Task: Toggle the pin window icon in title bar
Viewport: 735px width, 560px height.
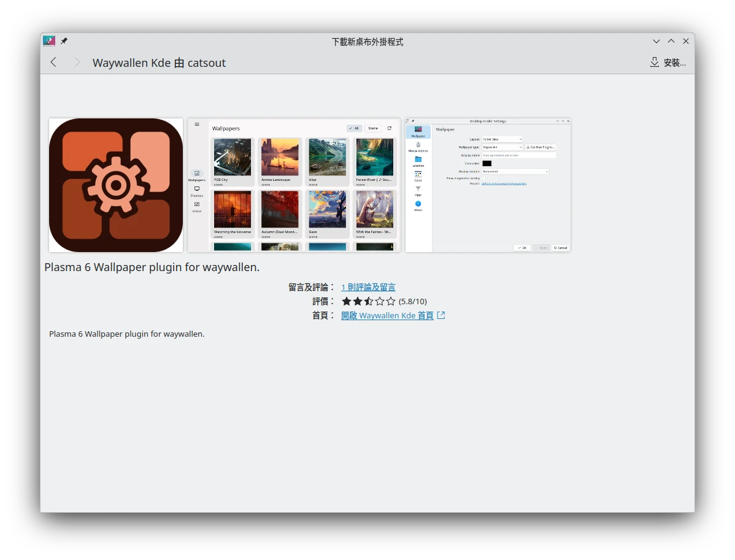Action: (x=64, y=41)
